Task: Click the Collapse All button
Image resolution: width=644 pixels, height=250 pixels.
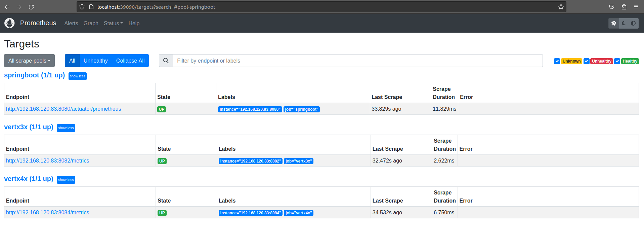Action: click(x=130, y=61)
